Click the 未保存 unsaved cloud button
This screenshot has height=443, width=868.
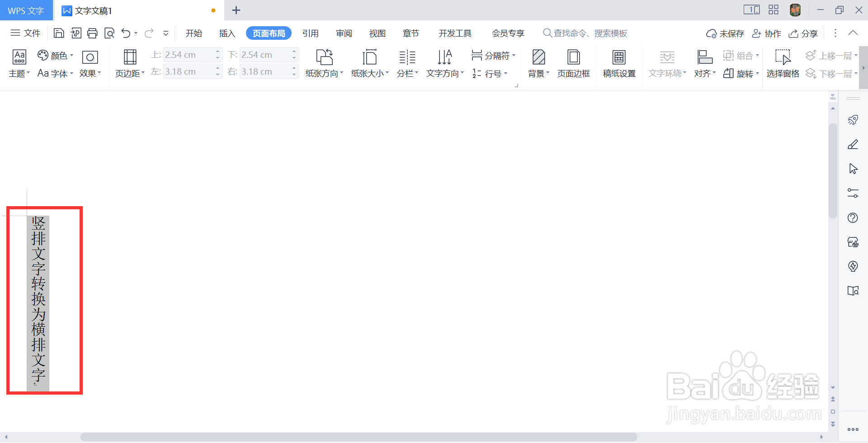coord(725,33)
